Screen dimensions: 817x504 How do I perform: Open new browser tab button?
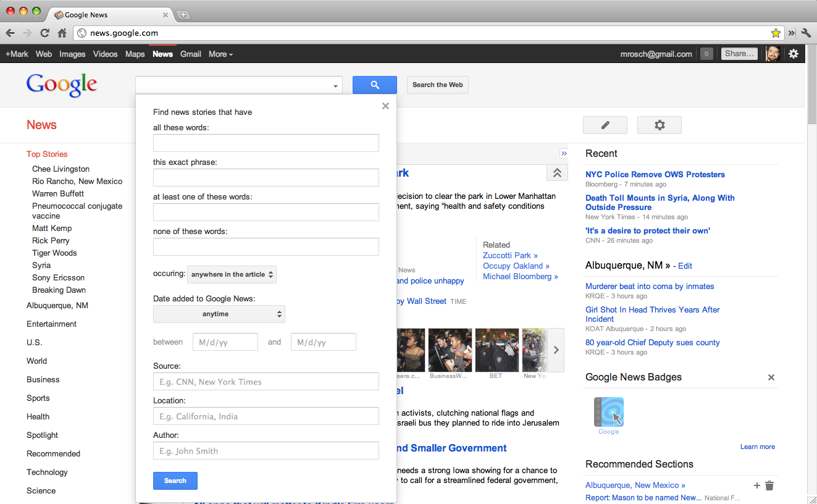pyautogui.click(x=183, y=15)
